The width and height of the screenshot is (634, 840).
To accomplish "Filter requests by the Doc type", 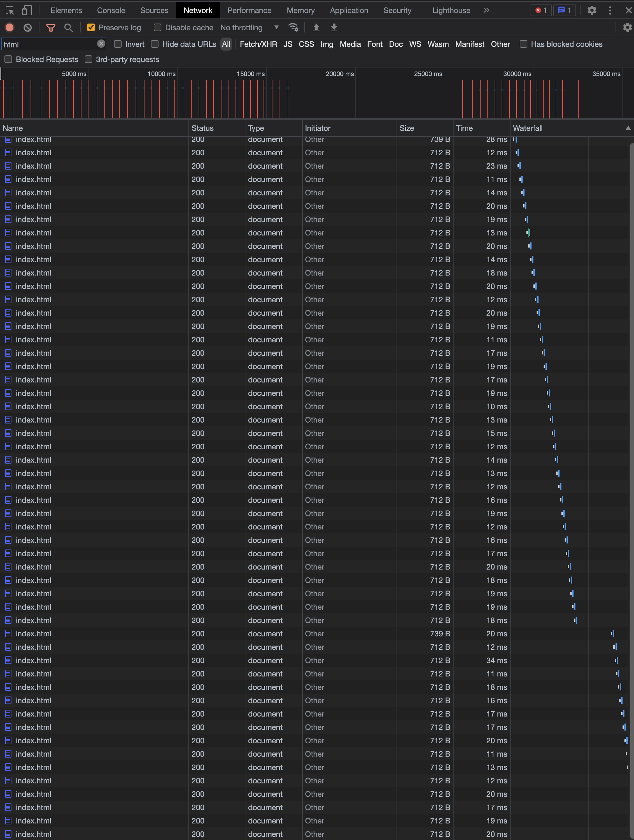I will coord(395,44).
